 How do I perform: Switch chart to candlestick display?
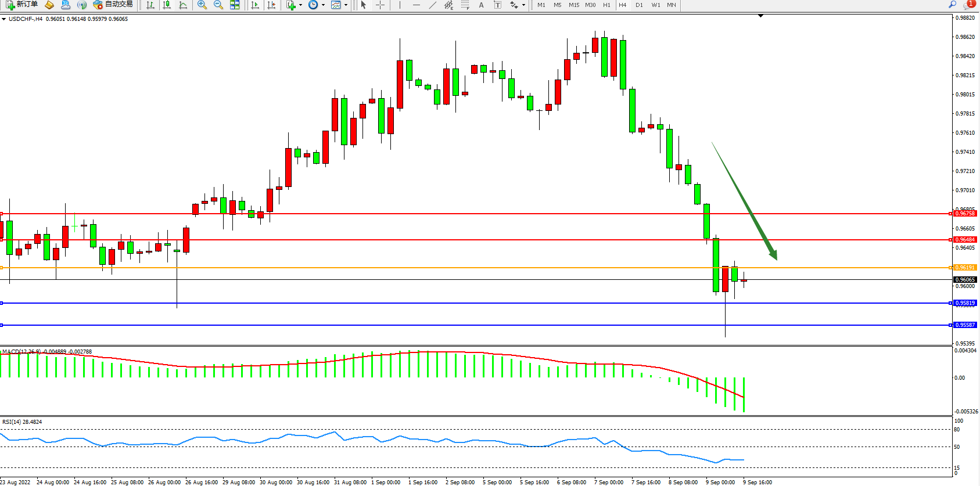pos(167,5)
